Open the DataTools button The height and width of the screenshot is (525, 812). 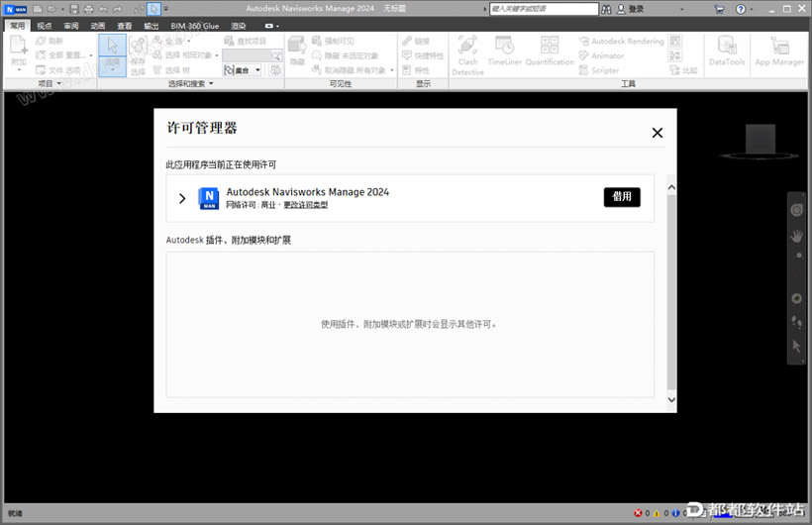(727, 51)
